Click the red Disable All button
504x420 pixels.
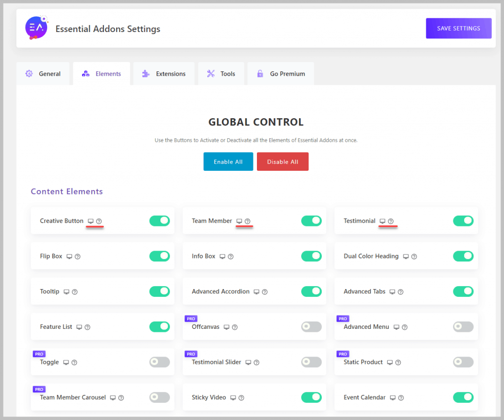pos(283,162)
